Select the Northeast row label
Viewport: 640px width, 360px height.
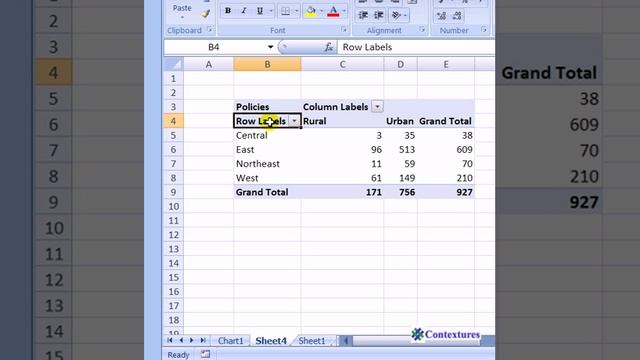point(267,164)
